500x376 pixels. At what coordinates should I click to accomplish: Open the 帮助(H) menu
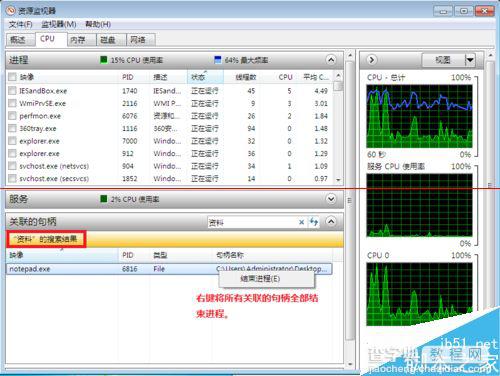point(98,24)
